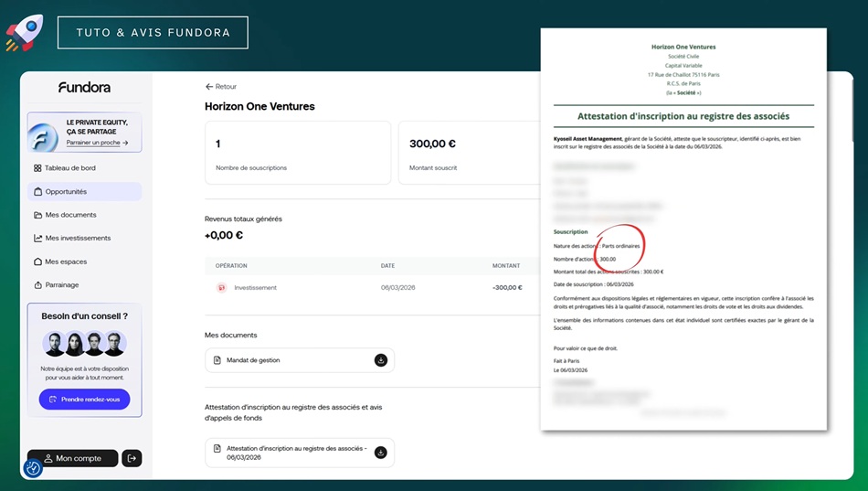Click the Tableau de bord grid icon

(37, 168)
